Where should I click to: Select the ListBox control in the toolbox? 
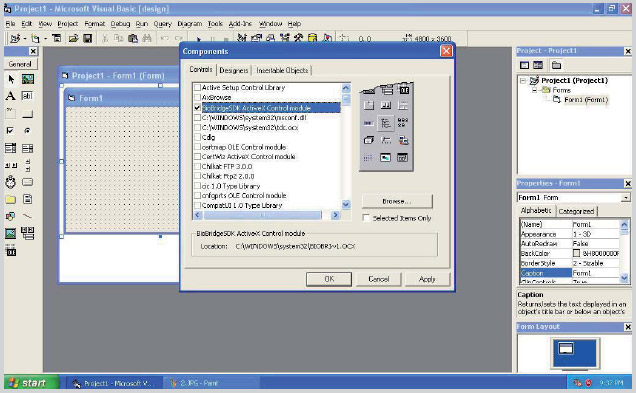click(28, 148)
